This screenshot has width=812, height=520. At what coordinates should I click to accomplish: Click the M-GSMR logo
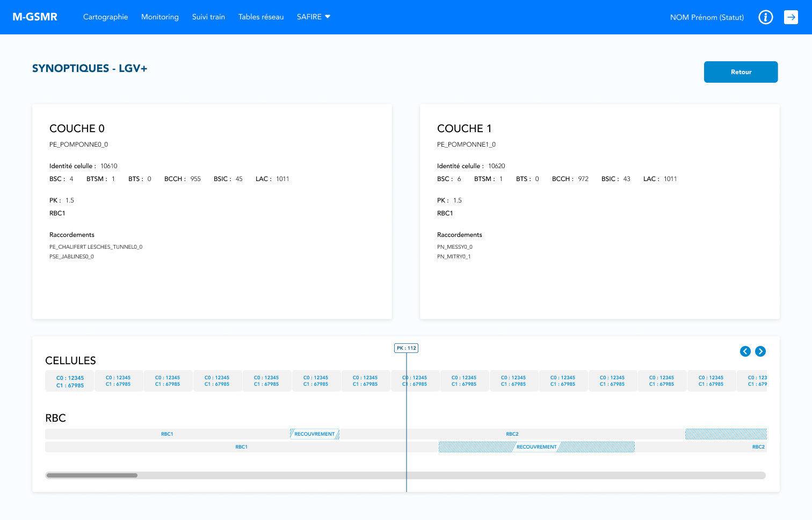coord(35,17)
